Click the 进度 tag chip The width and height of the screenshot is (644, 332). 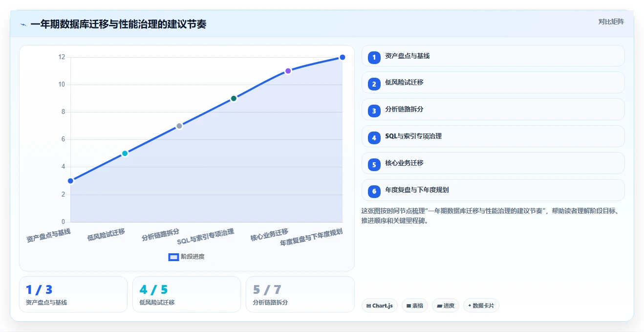pos(446,306)
